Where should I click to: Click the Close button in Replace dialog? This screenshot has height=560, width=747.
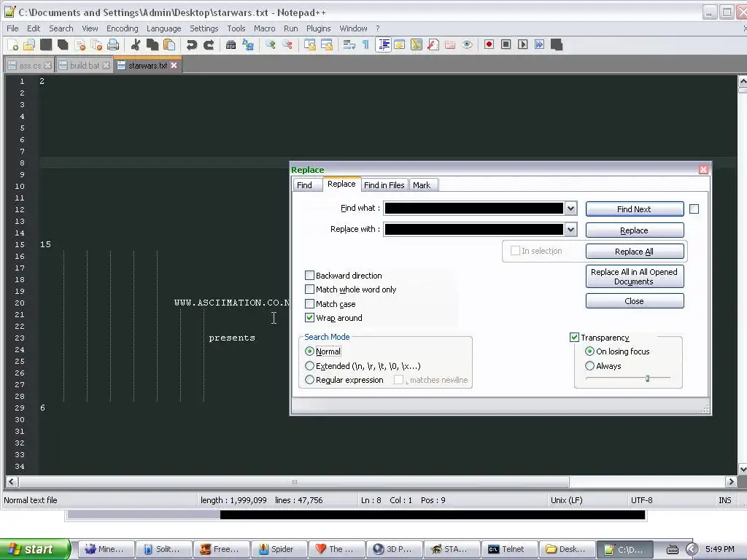tap(635, 301)
